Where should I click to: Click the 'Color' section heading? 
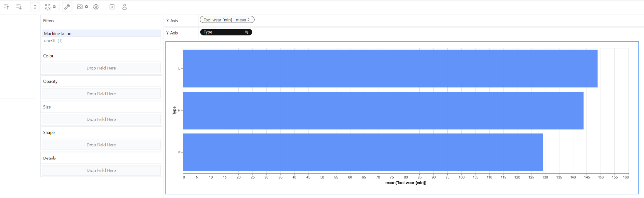[x=48, y=56]
